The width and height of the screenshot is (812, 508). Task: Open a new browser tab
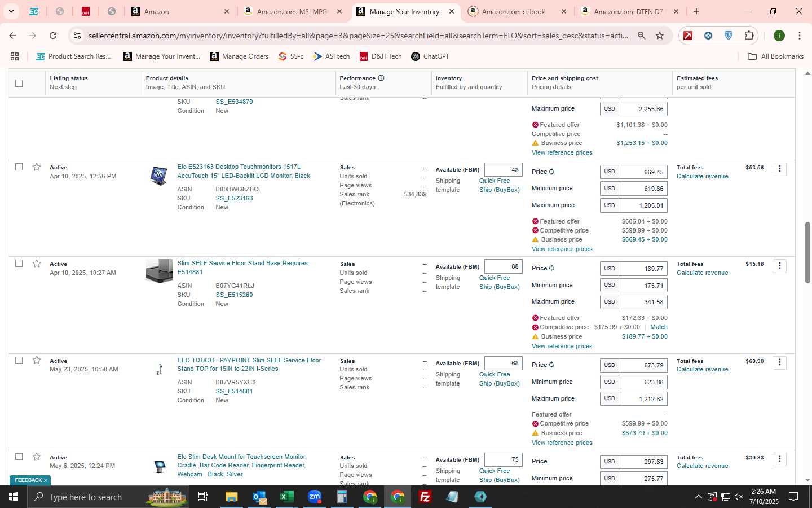coord(696,11)
